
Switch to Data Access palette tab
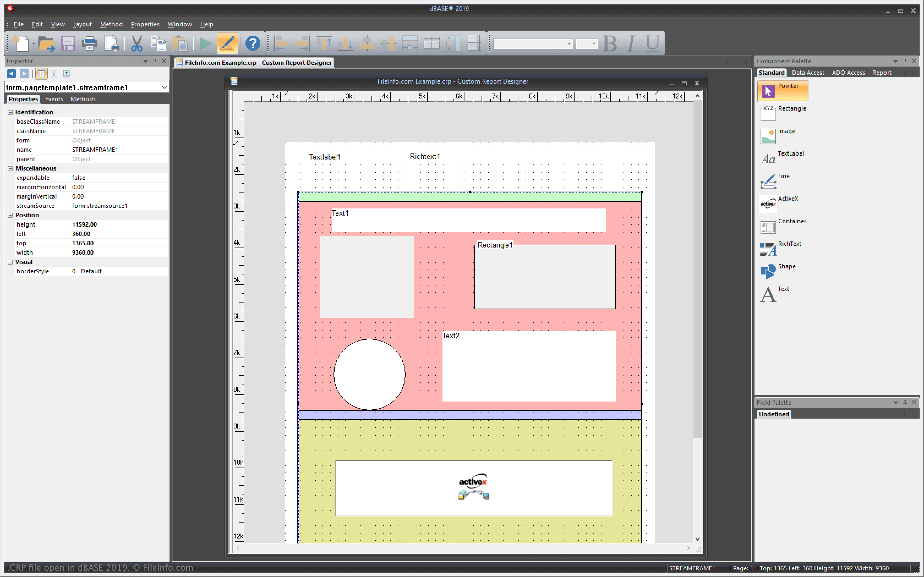[808, 73]
